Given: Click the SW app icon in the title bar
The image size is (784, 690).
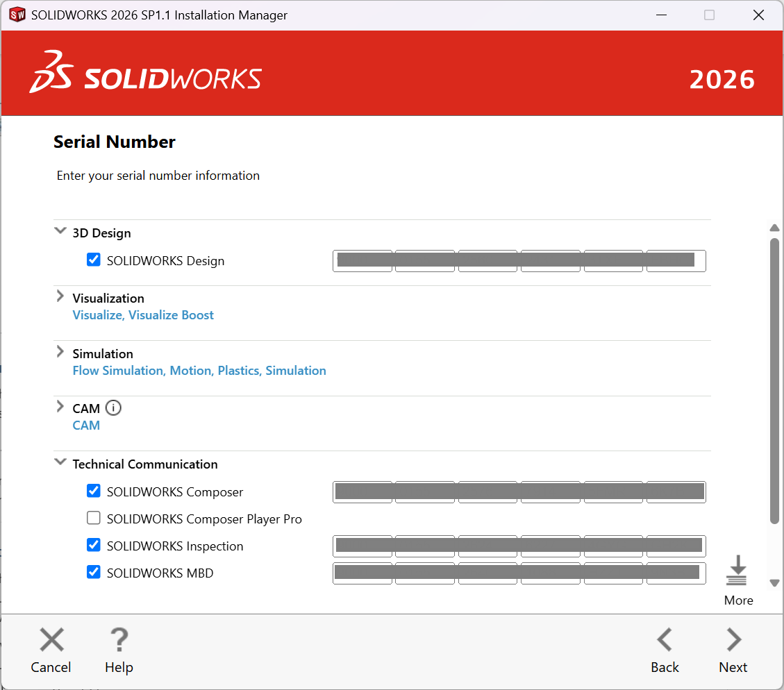Looking at the screenshot, I should (17, 15).
